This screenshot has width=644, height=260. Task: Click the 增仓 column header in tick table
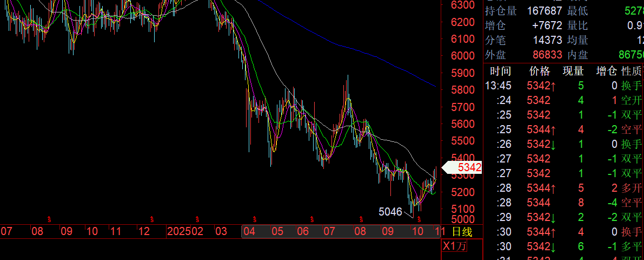[x=606, y=71]
